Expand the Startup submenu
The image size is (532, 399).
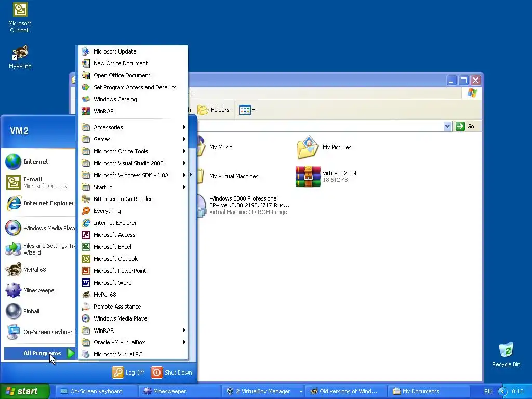tap(133, 187)
